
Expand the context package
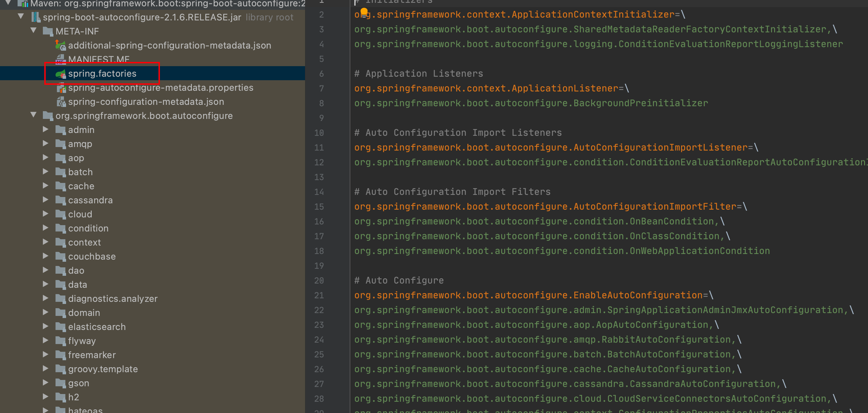[x=45, y=242]
